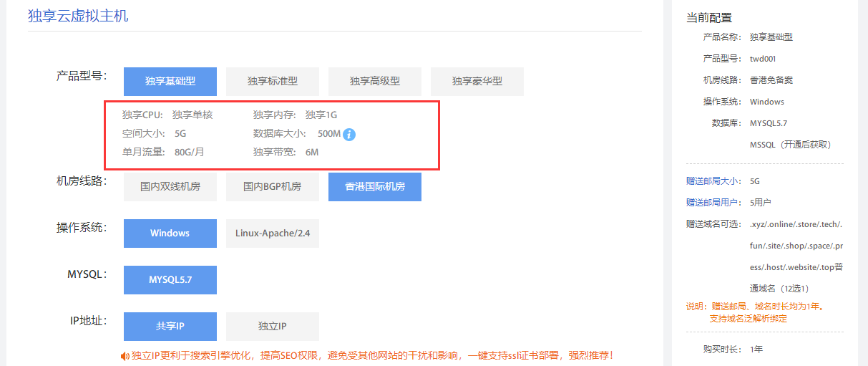The image size is (868, 366).
Task: Click the 产品型号 row label
Action: coord(82,75)
